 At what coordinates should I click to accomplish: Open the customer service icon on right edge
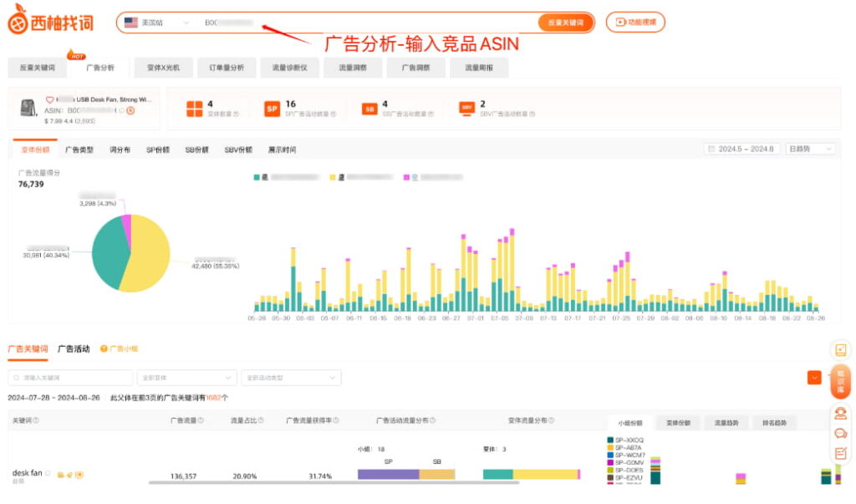click(840, 411)
